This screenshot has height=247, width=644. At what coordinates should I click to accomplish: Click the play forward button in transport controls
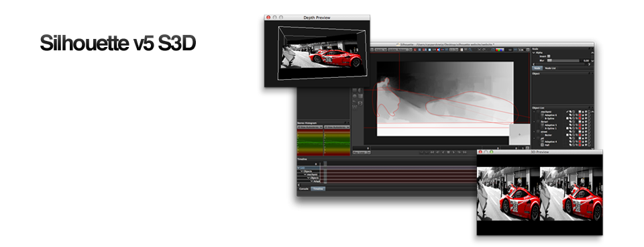click(453, 152)
